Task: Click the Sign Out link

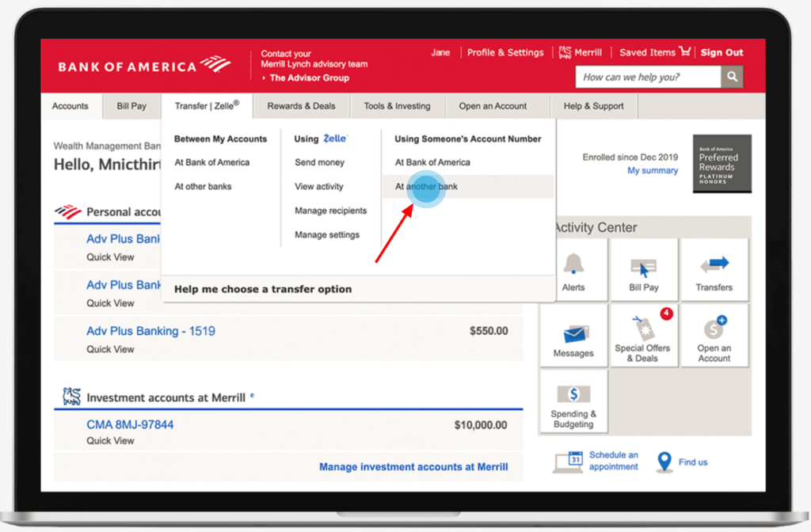Action: click(x=722, y=52)
